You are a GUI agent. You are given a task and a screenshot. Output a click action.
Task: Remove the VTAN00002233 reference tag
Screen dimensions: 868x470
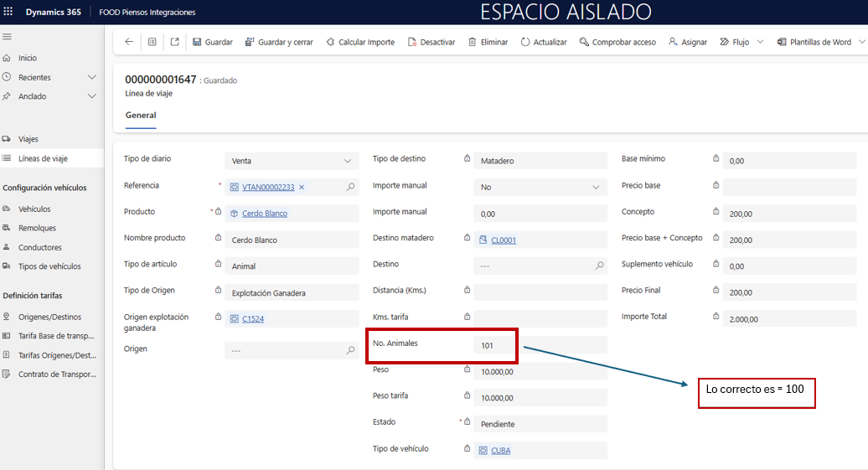[302, 188]
